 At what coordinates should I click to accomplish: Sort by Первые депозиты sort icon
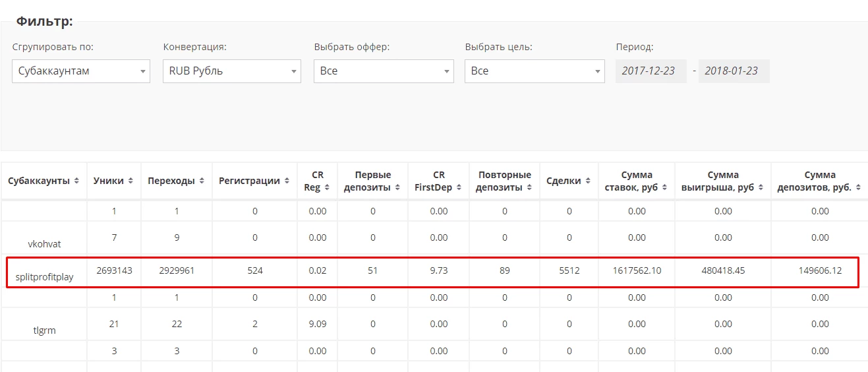[x=397, y=188]
